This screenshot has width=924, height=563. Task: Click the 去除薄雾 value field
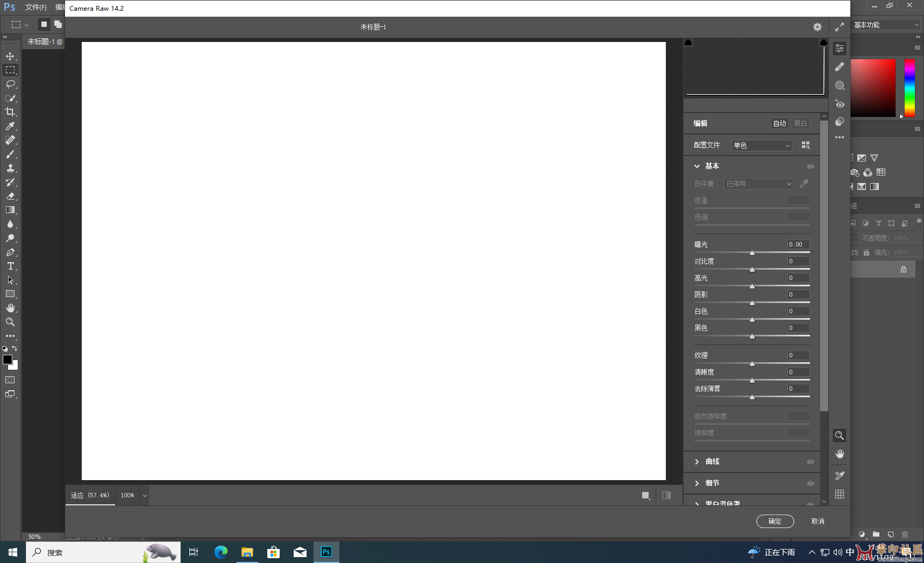(x=798, y=389)
